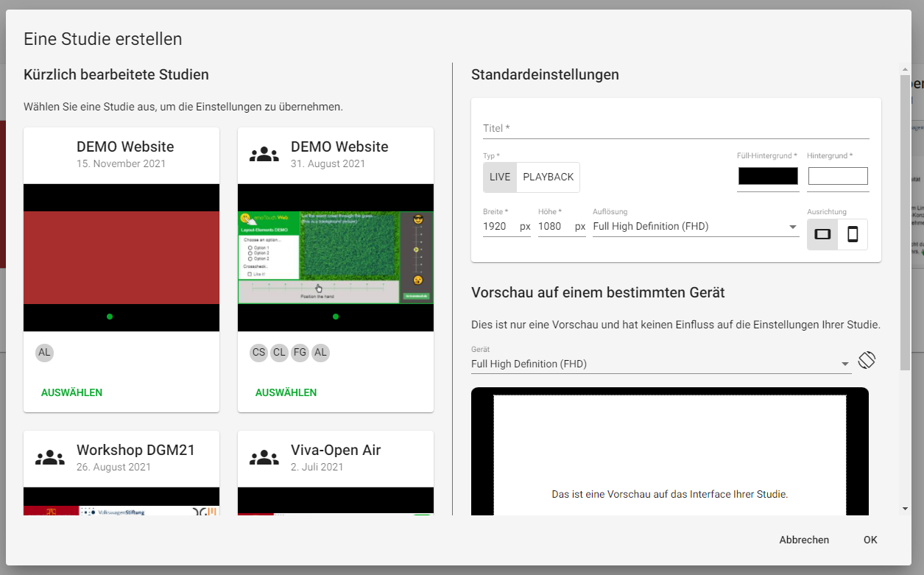Image resolution: width=924 pixels, height=575 pixels.
Task: Click the Workshop DGM21 card title
Action: click(x=135, y=450)
